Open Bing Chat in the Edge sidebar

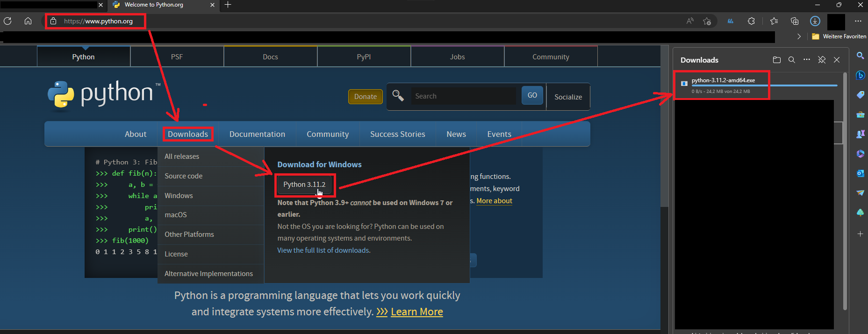tap(860, 75)
